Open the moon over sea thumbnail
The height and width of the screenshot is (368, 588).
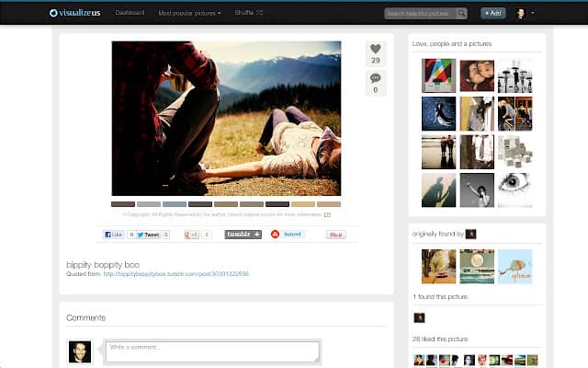tap(477, 267)
